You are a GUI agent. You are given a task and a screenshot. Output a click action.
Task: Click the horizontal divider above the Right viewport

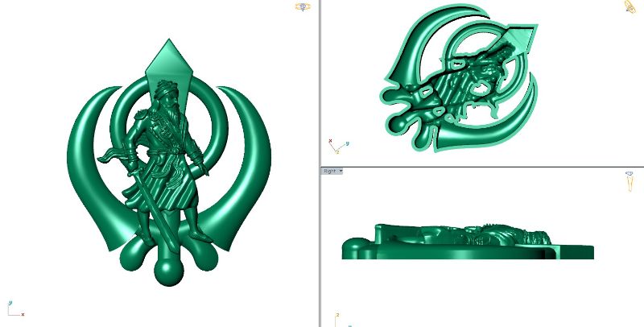coord(483,167)
